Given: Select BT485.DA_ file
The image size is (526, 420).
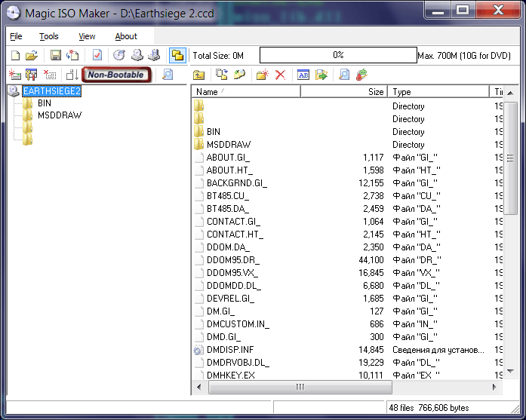Looking at the screenshot, I should (228, 208).
